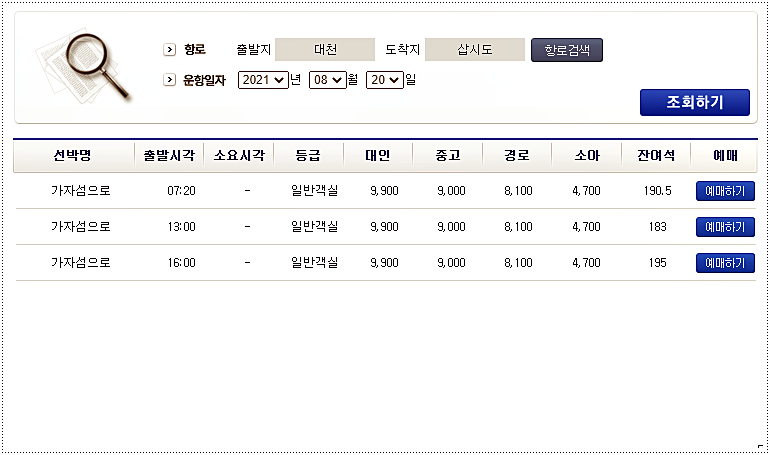Click the 등급 column header
The width and height of the screenshot is (770, 455).
(x=308, y=156)
